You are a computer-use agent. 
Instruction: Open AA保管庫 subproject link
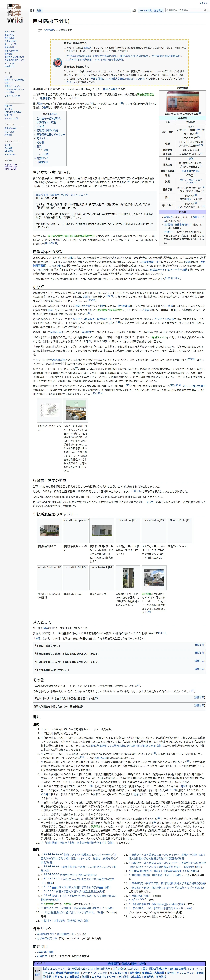point(9,151)
